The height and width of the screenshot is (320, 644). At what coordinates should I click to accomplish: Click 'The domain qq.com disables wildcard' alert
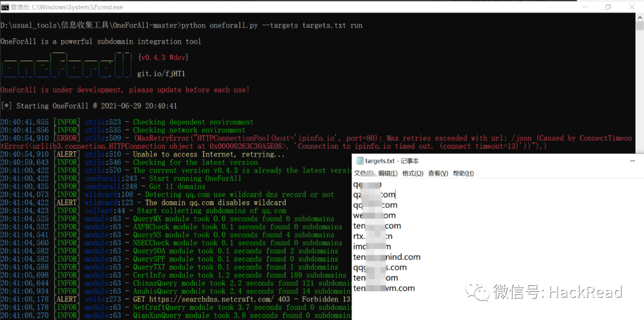(143, 202)
